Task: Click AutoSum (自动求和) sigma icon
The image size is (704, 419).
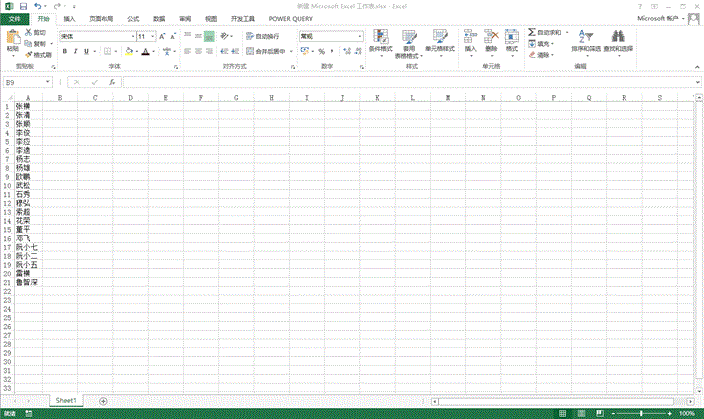Action: (532, 33)
